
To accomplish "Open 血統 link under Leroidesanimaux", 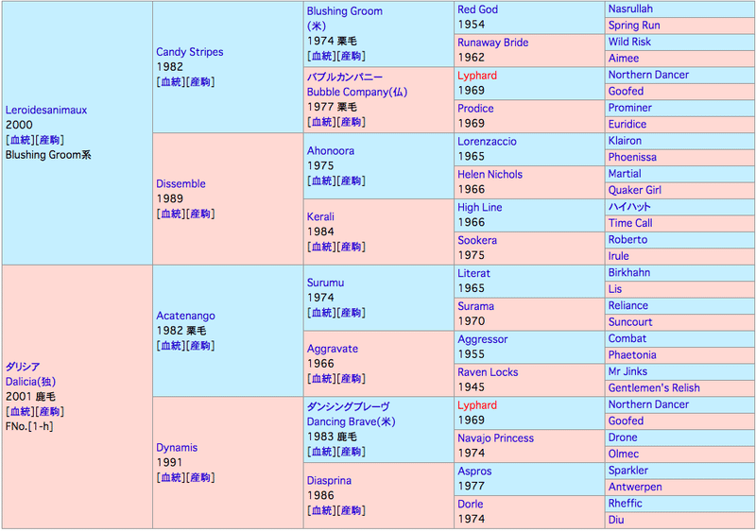I will tap(20, 140).
